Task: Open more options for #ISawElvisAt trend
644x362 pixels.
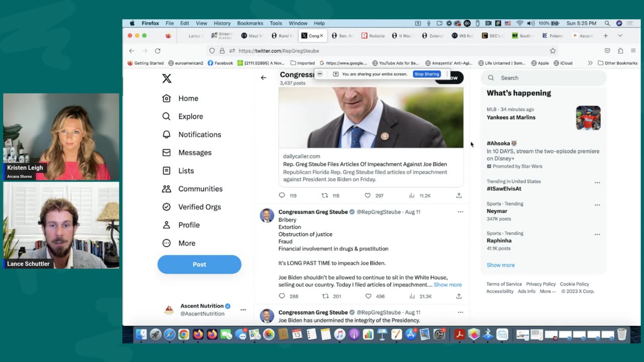Action: point(597,183)
